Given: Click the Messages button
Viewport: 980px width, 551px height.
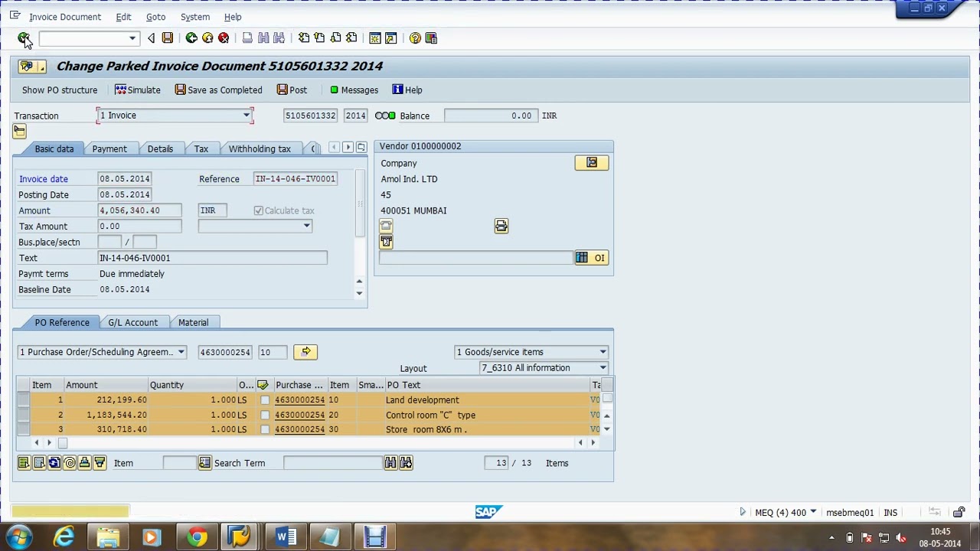Looking at the screenshot, I should [x=354, y=90].
